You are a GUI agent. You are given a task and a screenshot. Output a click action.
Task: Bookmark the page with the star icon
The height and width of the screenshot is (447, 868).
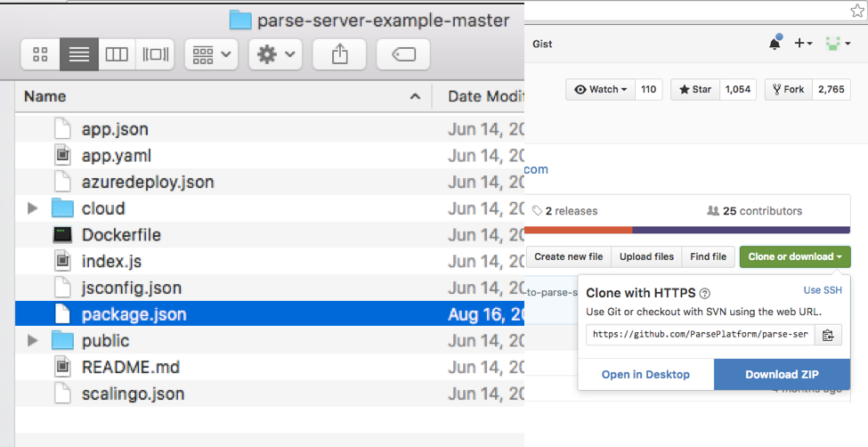pyautogui.click(x=857, y=11)
